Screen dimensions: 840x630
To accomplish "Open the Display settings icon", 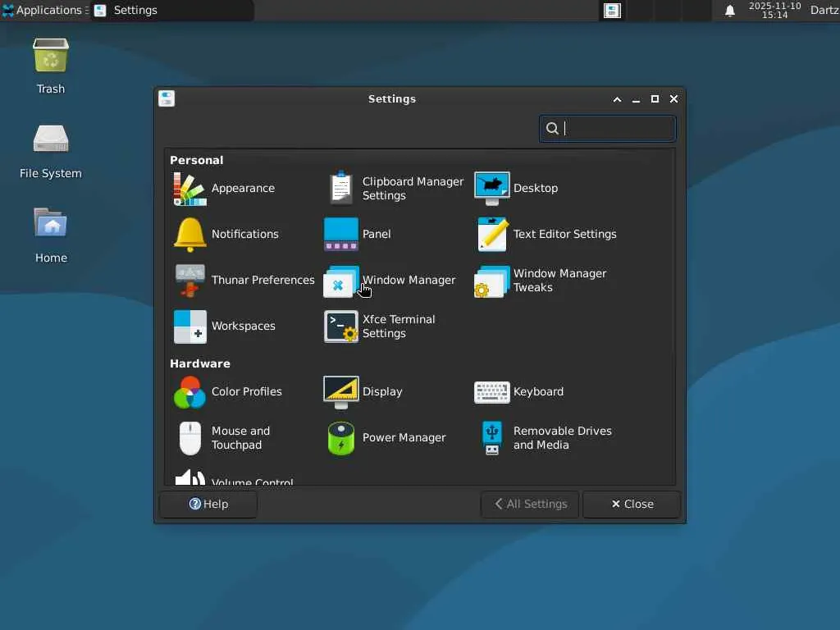I will click(x=340, y=392).
